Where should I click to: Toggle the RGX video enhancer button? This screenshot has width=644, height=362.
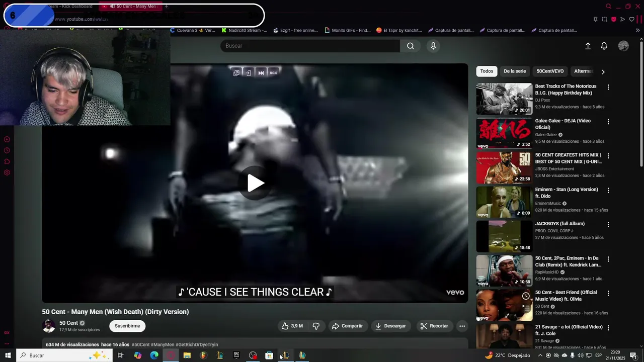pos(273,73)
